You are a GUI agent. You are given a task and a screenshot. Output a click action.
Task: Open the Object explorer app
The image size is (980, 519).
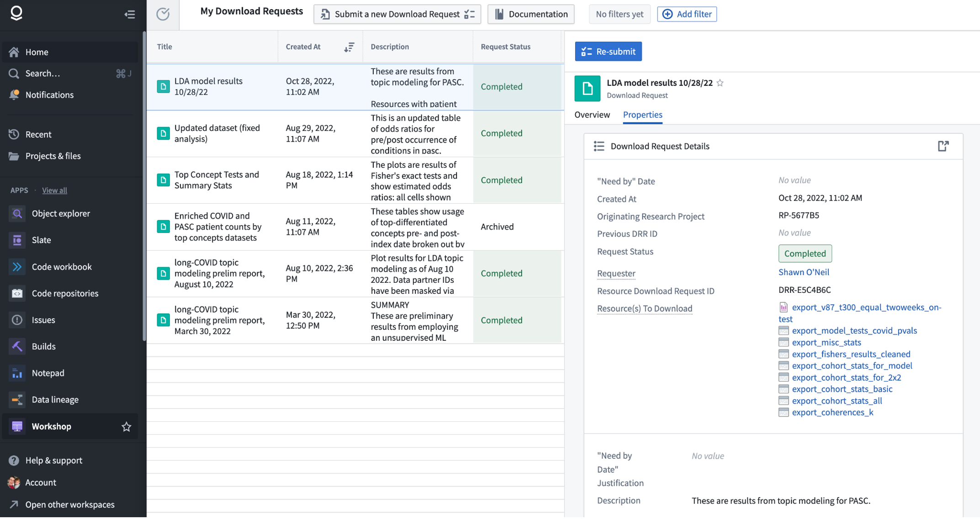tap(61, 213)
